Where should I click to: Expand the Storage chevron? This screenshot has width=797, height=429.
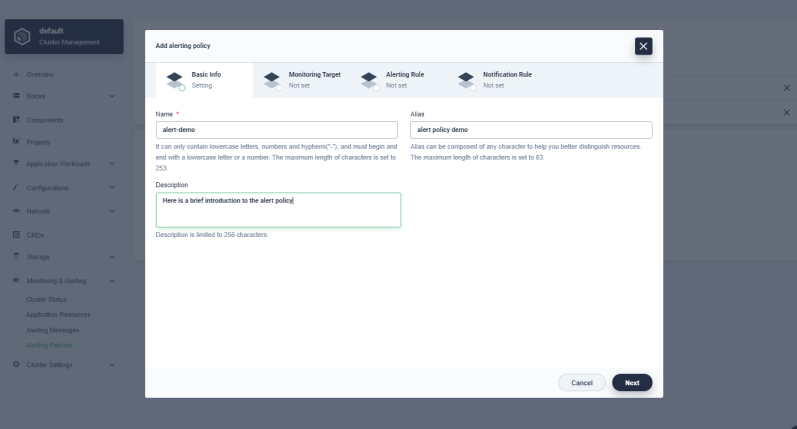coord(112,257)
